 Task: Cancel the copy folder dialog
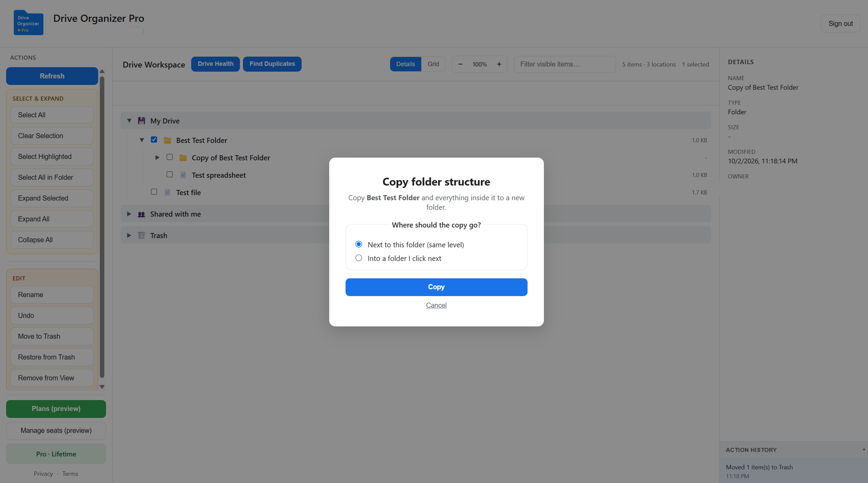click(436, 305)
